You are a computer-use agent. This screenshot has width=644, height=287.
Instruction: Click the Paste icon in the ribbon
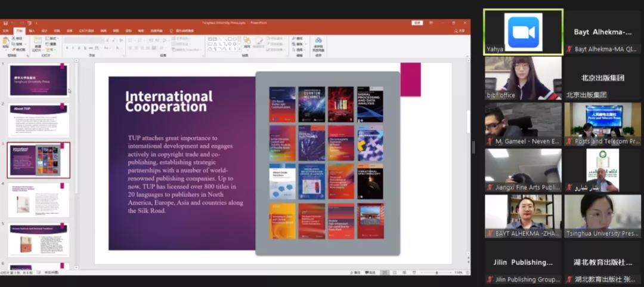tap(6, 43)
